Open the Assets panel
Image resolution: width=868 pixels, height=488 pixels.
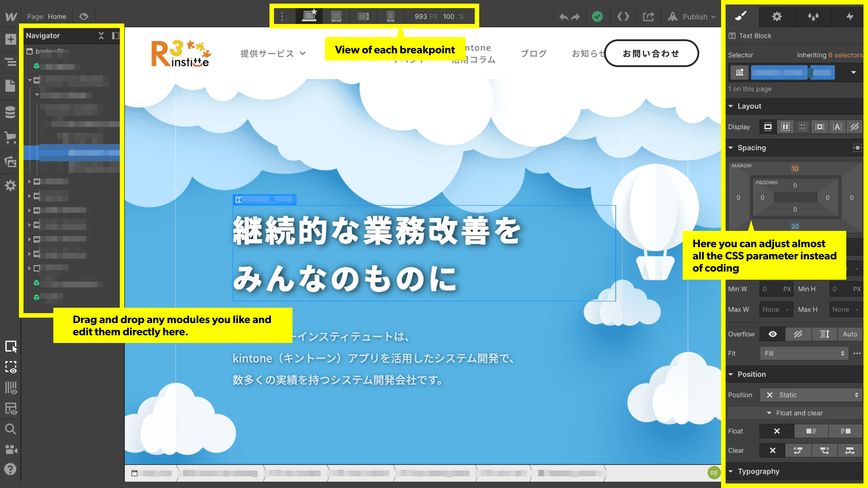coord(10,162)
